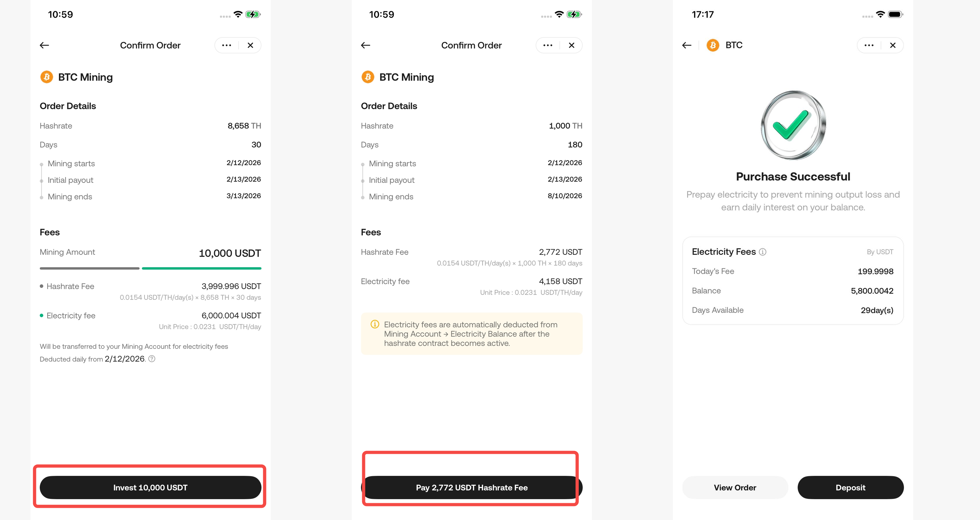Tap By USDT label in Electricity Fees card

pyautogui.click(x=880, y=252)
